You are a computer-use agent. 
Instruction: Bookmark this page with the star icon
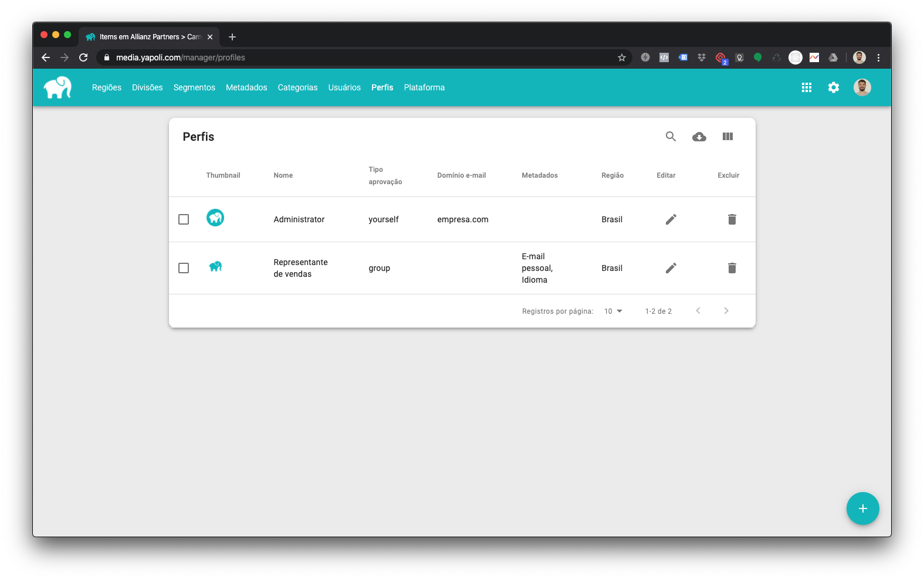[622, 57]
